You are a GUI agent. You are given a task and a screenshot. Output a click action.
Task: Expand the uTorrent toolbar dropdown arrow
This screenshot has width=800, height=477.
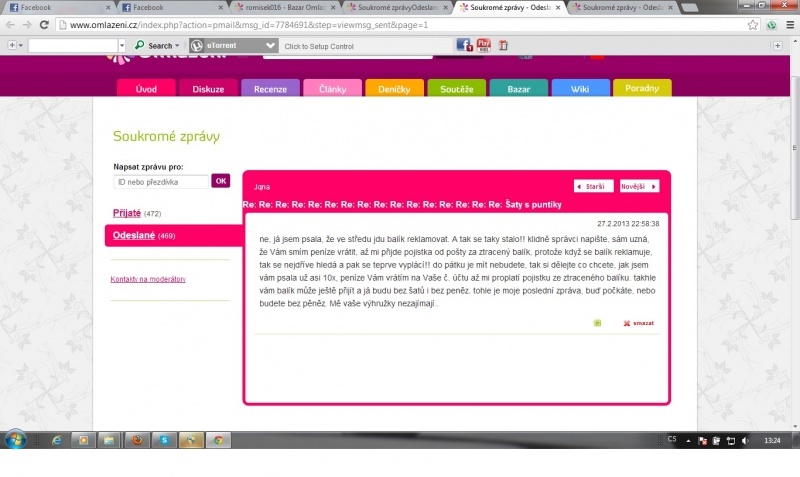point(270,45)
